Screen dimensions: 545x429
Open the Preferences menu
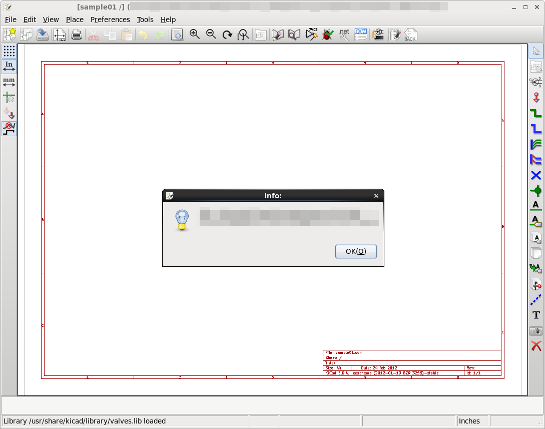[110, 20]
